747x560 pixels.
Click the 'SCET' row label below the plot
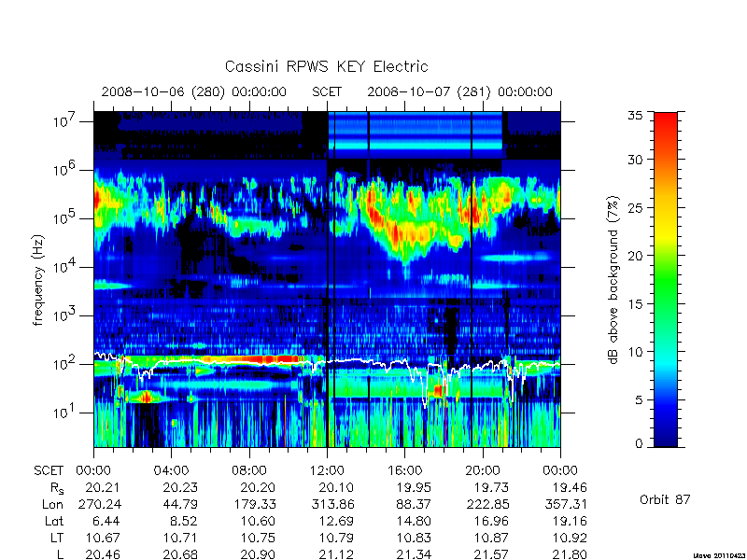(x=49, y=470)
